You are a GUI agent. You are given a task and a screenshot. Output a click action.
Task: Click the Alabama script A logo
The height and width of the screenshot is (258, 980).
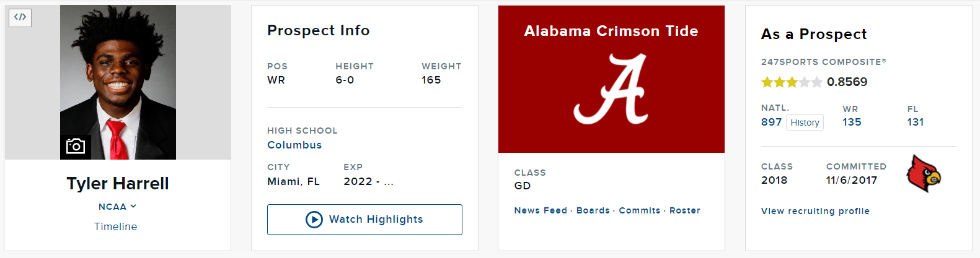pyautogui.click(x=611, y=88)
